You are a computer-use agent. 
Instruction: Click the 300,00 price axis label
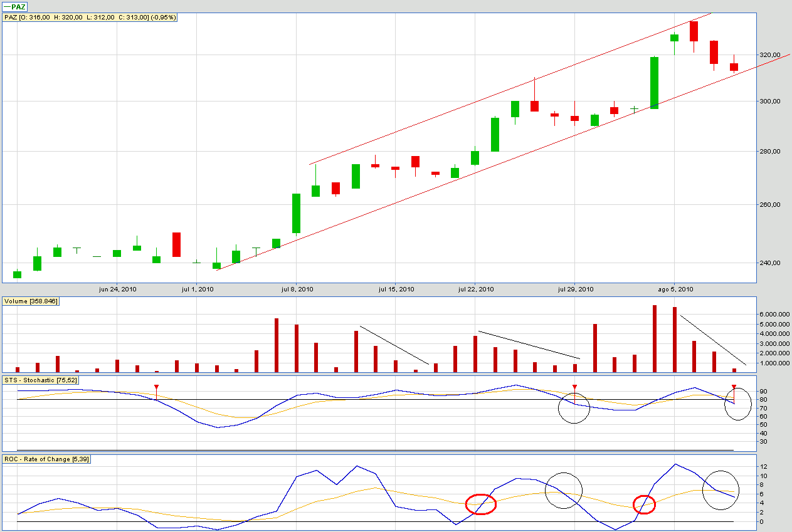click(x=769, y=101)
